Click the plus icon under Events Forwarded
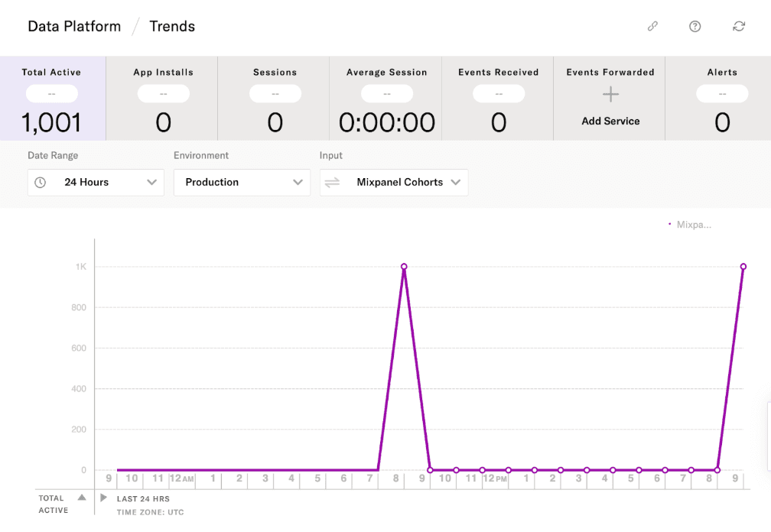Image resolution: width=771 pixels, height=532 pixels. coord(610,95)
